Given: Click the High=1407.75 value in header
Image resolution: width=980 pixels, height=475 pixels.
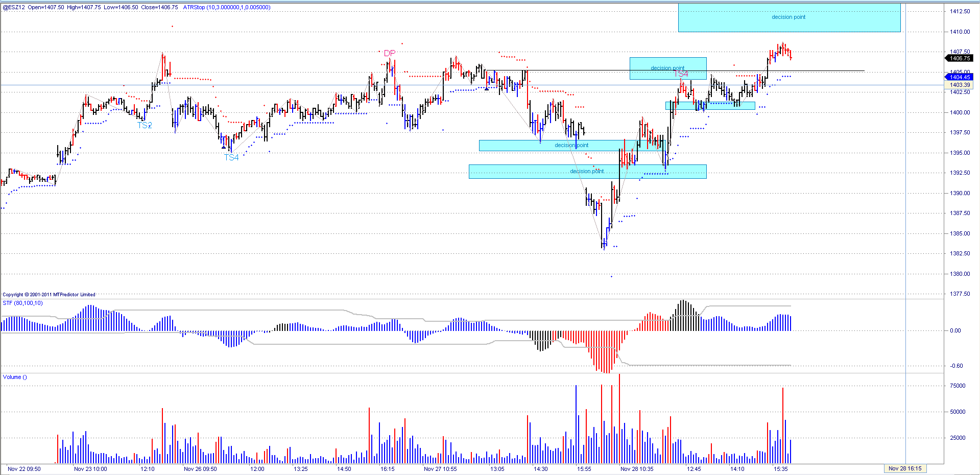Looking at the screenshot, I should 84,7.
